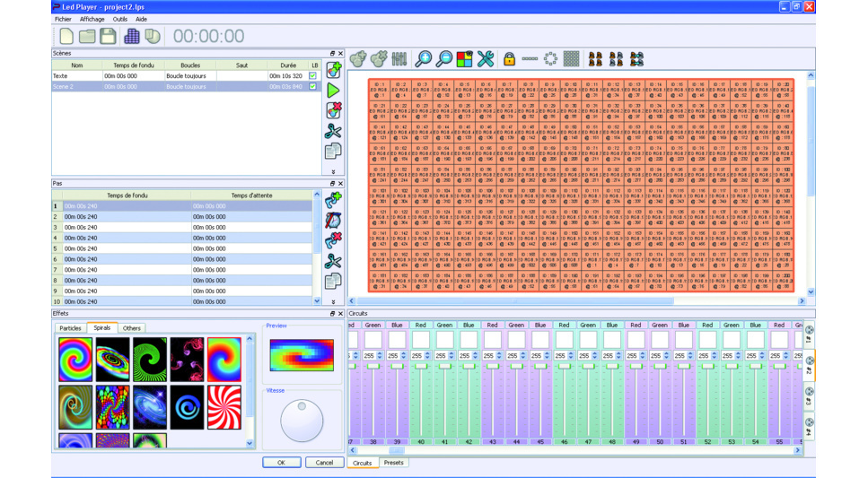Open the Fichier menu

(63, 19)
